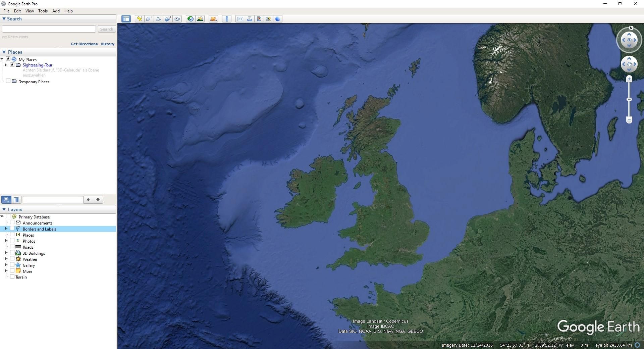Select the Add Placemark tool
This screenshot has height=349, width=644.
pyautogui.click(x=140, y=19)
